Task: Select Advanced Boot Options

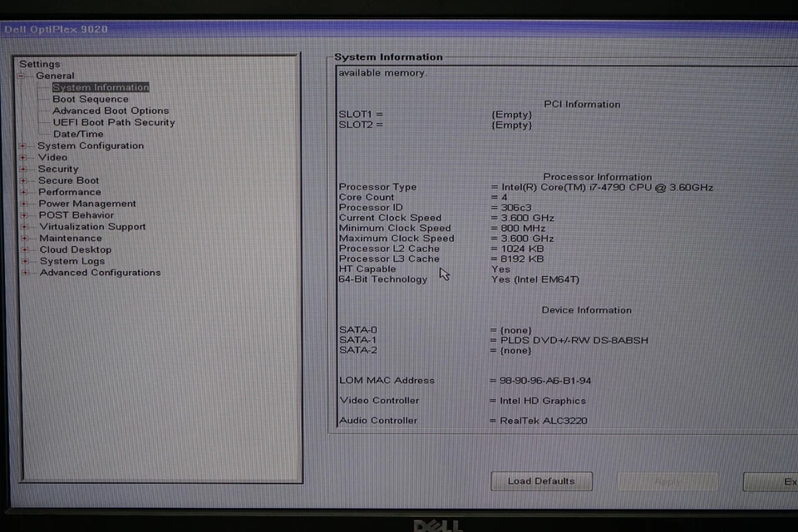Action: point(111,110)
